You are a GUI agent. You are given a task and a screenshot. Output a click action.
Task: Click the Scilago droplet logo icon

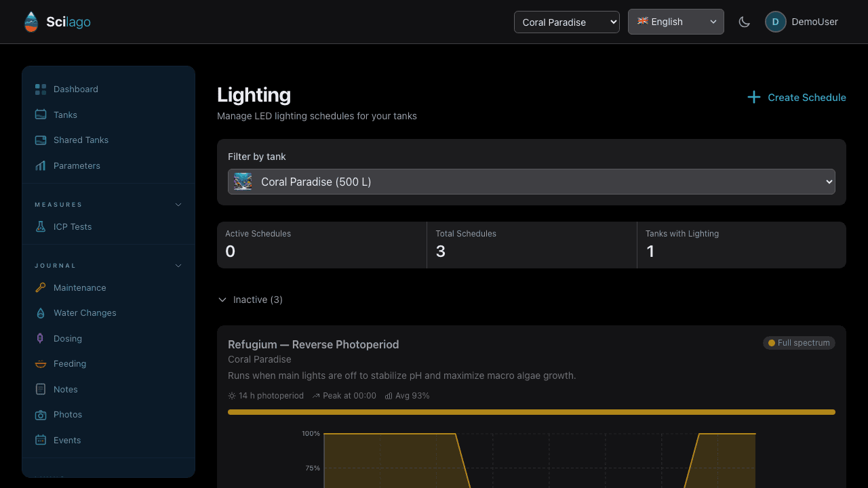31,22
